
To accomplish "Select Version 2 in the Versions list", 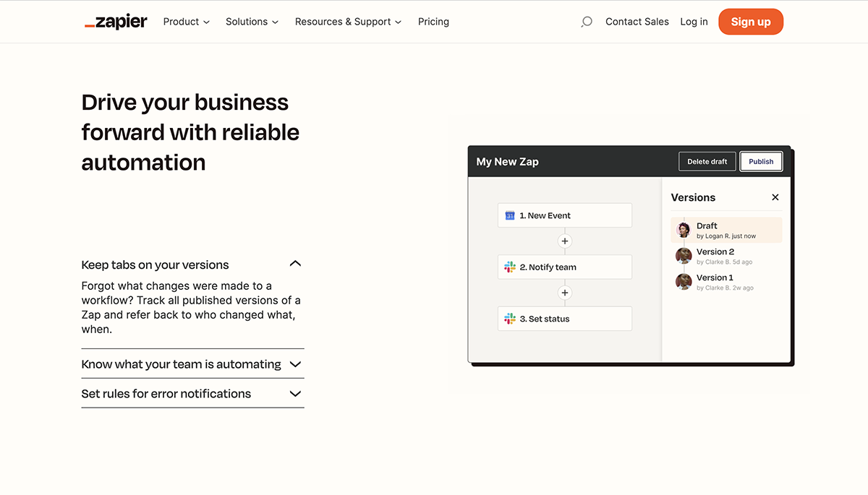I will [715, 251].
